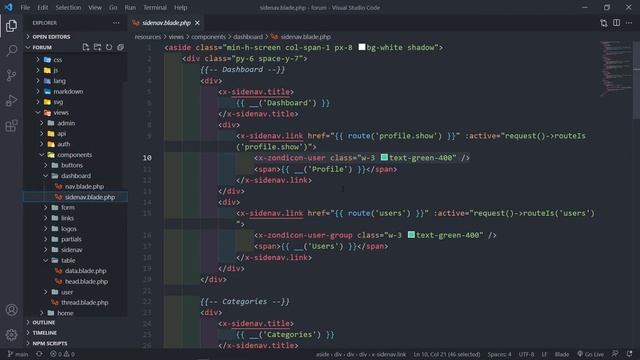Click 'views' in the breadcrumb path
The height and width of the screenshot is (360, 640).
tap(176, 37)
